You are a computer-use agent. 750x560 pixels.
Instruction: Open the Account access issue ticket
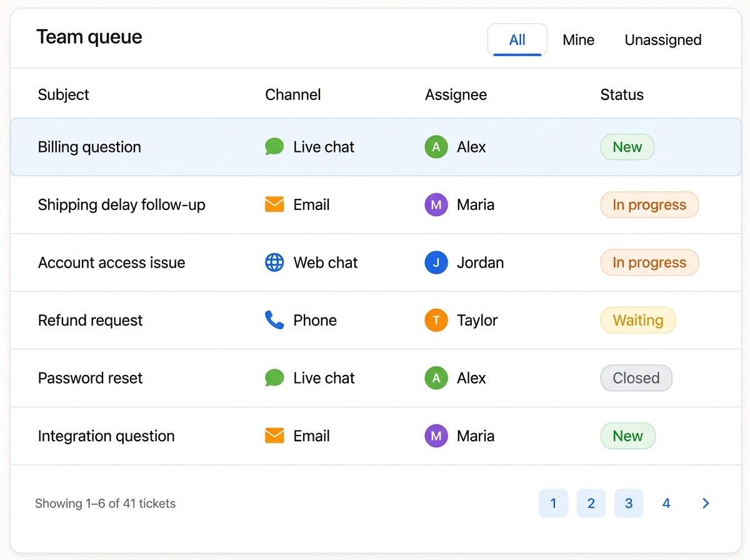pyautogui.click(x=112, y=262)
